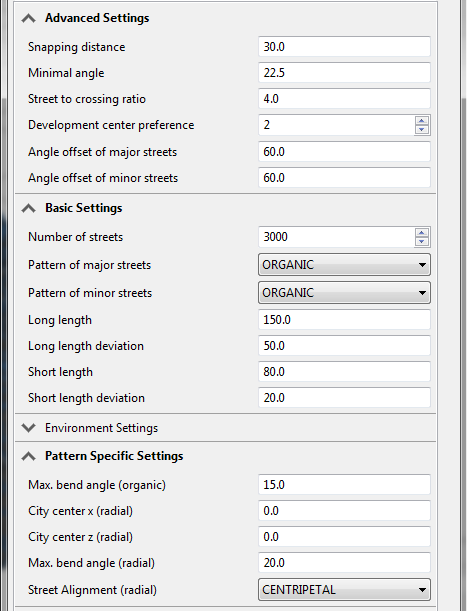Open the Street Alignment (radial) dropdown
This screenshot has width=467, height=611.
(344, 590)
